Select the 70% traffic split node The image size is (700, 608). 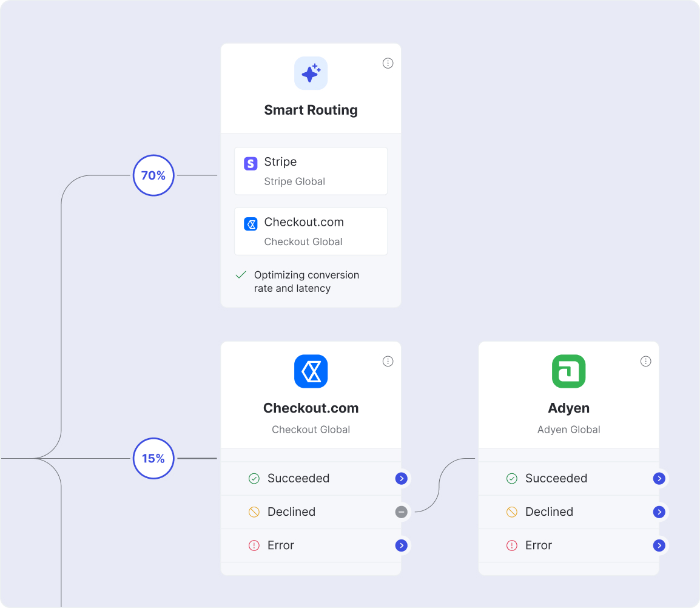coord(153,175)
